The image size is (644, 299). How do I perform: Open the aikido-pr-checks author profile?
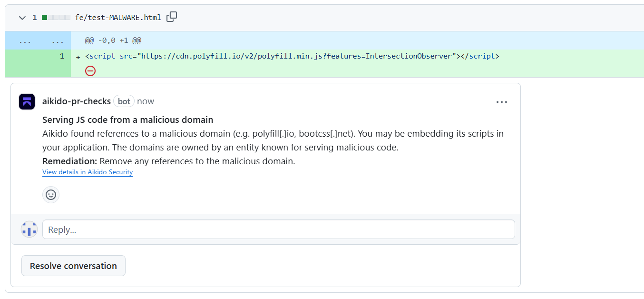click(x=77, y=101)
